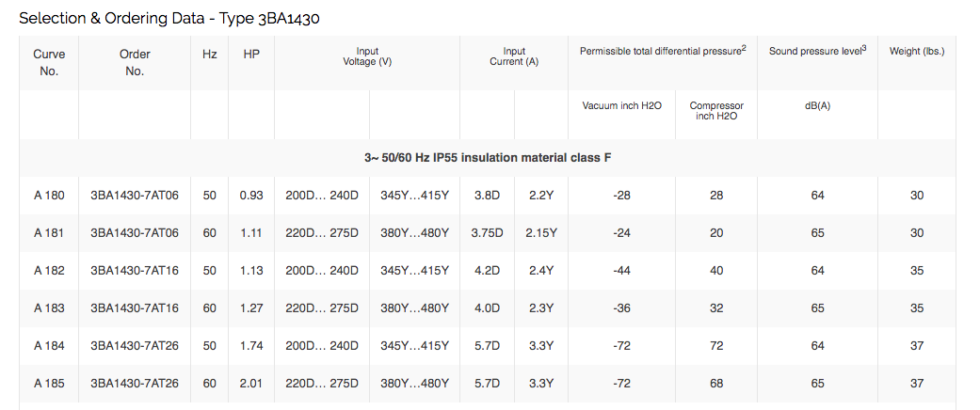Select the dB(A) subheader cell
The height and width of the screenshot is (410, 980).
(817, 105)
